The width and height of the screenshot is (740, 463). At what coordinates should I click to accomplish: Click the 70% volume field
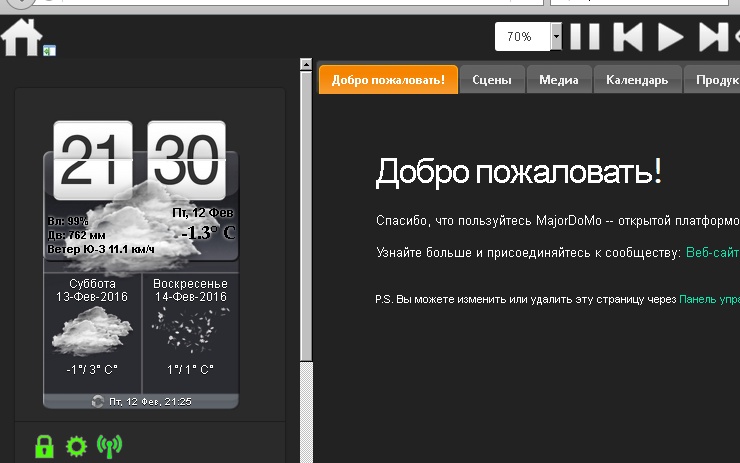522,36
